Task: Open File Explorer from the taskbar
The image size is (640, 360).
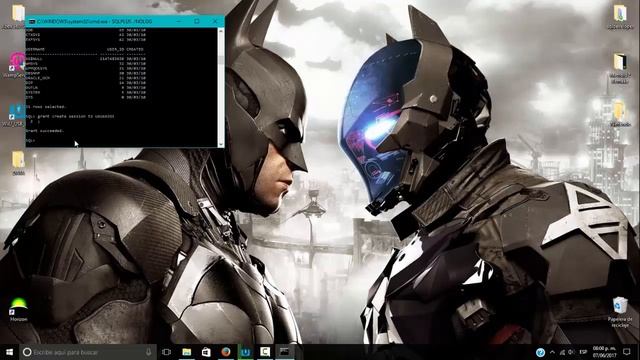Action: coord(187,352)
